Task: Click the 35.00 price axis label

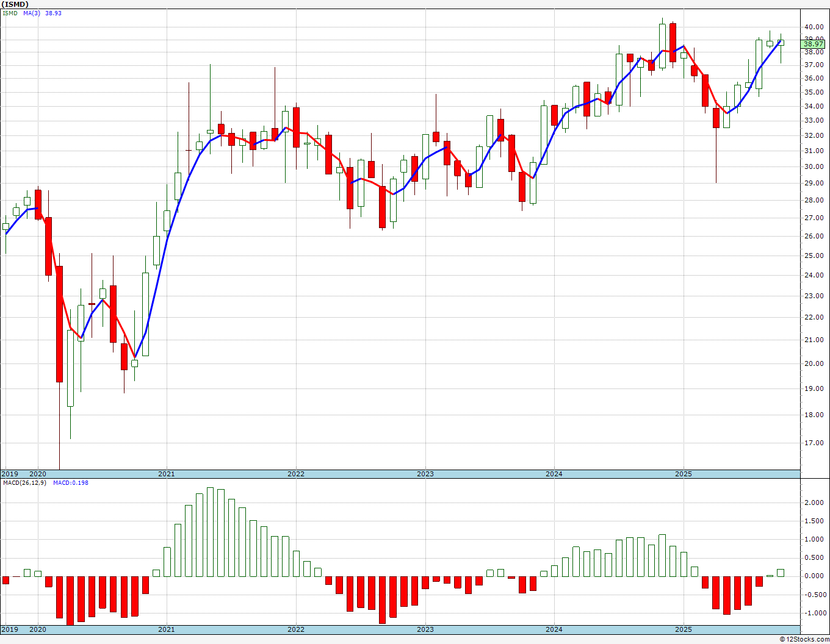Action: 814,92
